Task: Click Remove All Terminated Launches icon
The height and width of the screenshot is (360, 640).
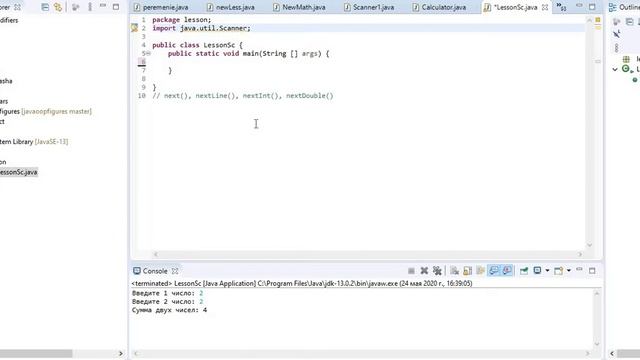Action: [x=437, y=271]
